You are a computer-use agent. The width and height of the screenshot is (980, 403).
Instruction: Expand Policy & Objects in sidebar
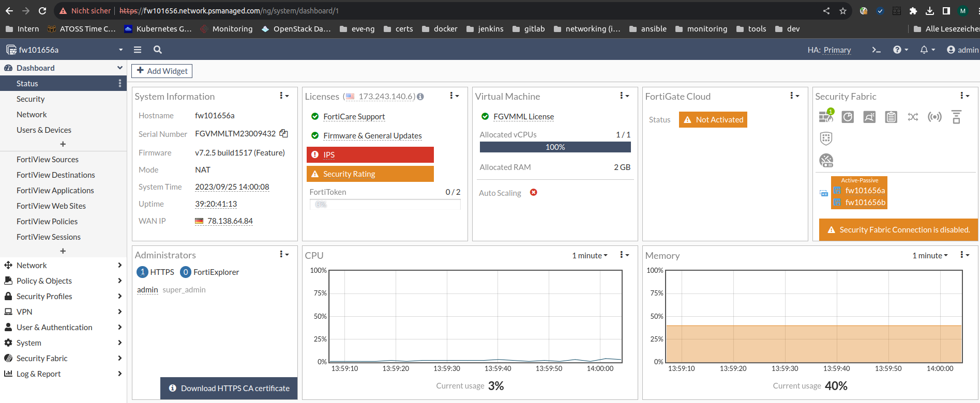tap(63, 281)
